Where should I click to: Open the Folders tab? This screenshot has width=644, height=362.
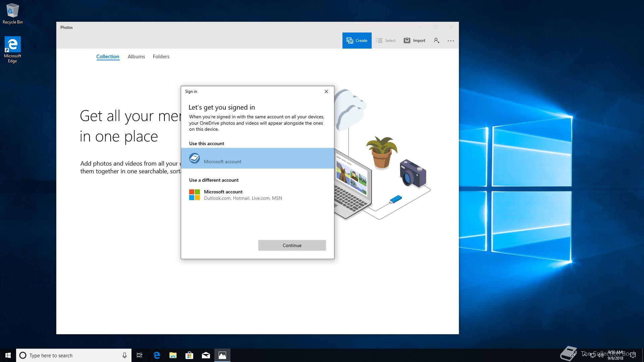coord(161,57)
